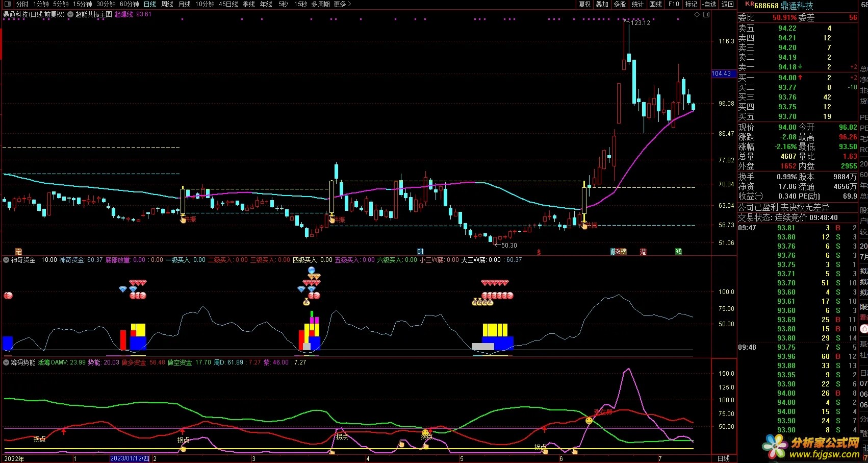The image size is (868, 463).
Task: Click the 2023/01/12/四 date marker
Action: pyautogui.click(x=130, y=458)
